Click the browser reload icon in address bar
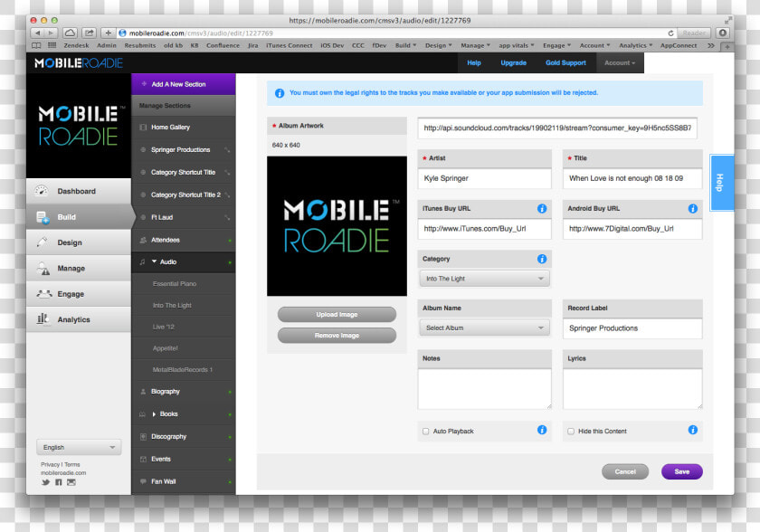This screenshot has width=760, height=532. coord(670,33)
